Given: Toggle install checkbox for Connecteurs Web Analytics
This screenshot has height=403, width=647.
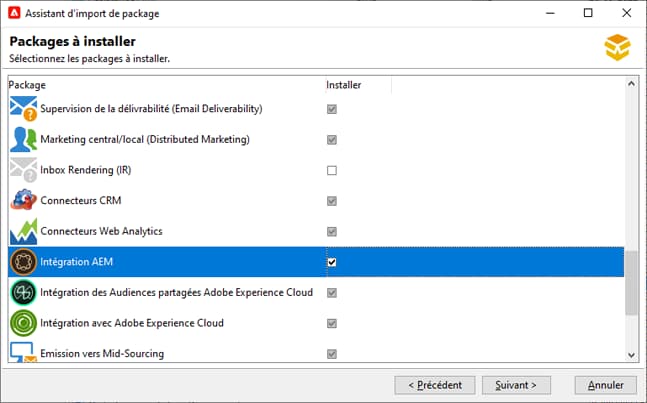Looking at the screenshot, I should 332,231.
